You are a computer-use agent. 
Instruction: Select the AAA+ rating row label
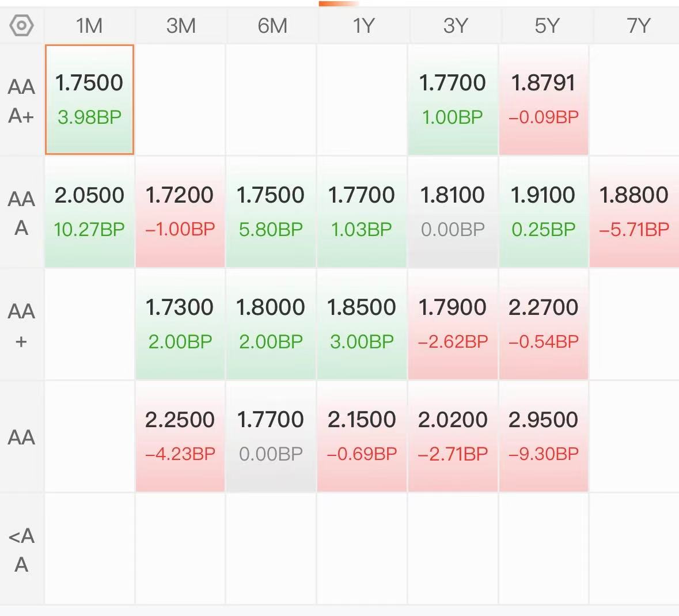(x=22, y=100)
